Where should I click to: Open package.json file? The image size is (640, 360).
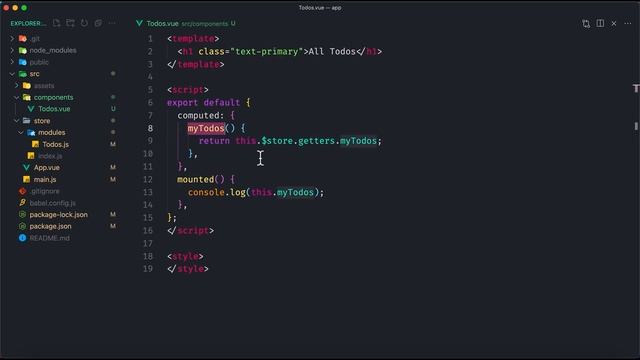pyautogui.click(x=50, y=226)
